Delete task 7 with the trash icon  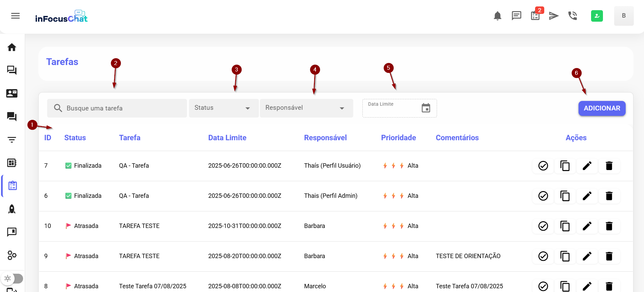pyautogui.click(x=609, y=166)
